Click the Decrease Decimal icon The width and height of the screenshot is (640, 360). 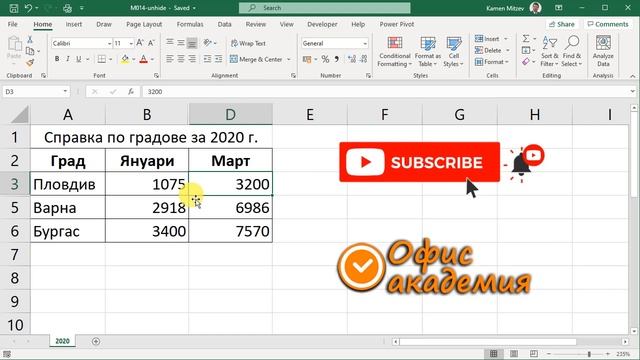[x=364, y=60]
